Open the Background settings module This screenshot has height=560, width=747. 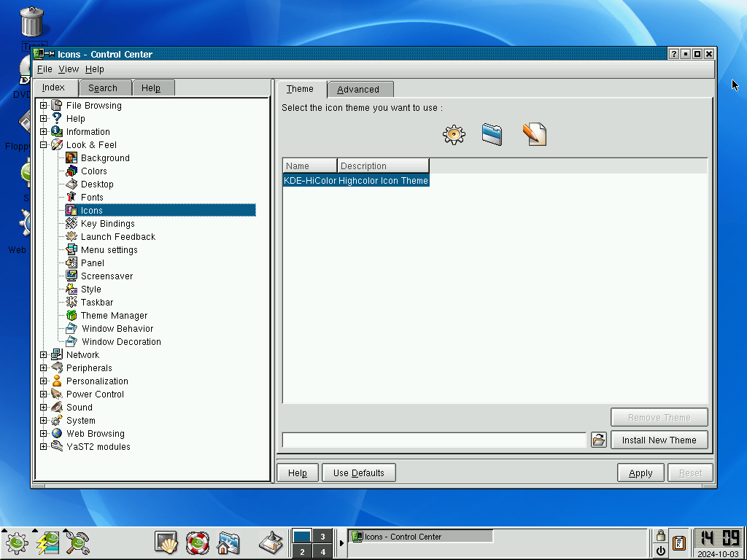coord(105,158)
